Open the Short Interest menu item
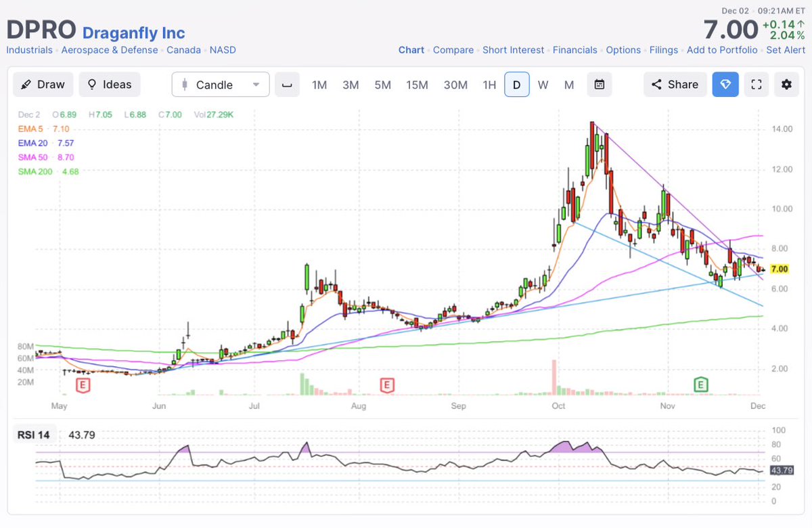812x528 pixels. pos(513,50)
